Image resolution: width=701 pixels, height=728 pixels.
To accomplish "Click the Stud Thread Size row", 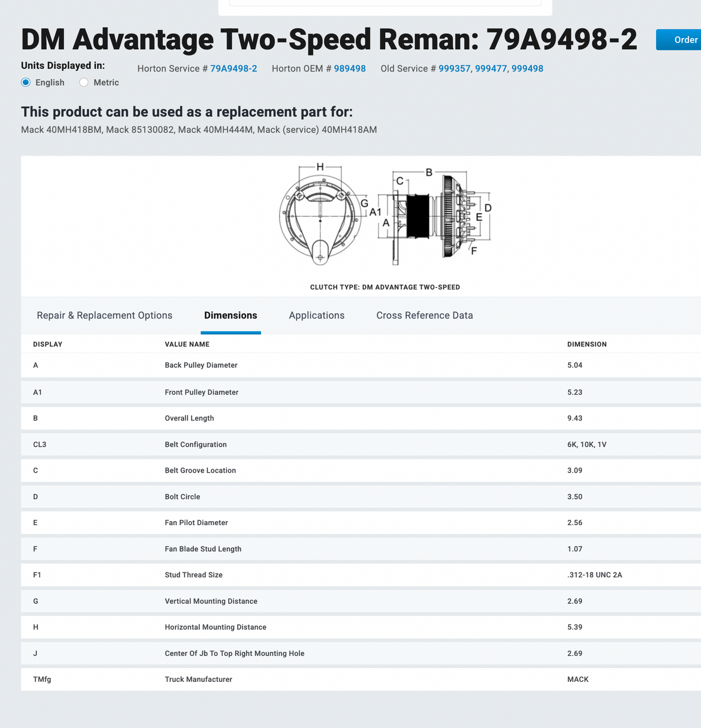I will click(193, 575).
